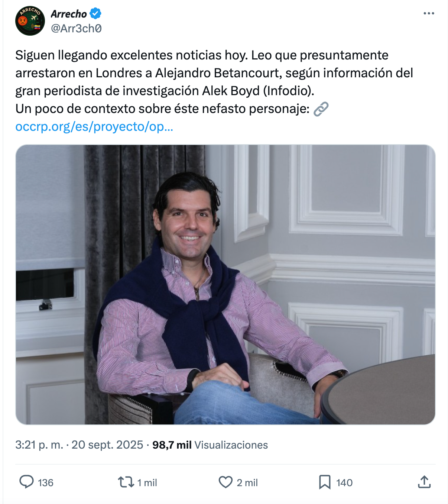Screen dimensions: 448x504
Task: Click the 140 bookmarks count
Action: point(344,482)
